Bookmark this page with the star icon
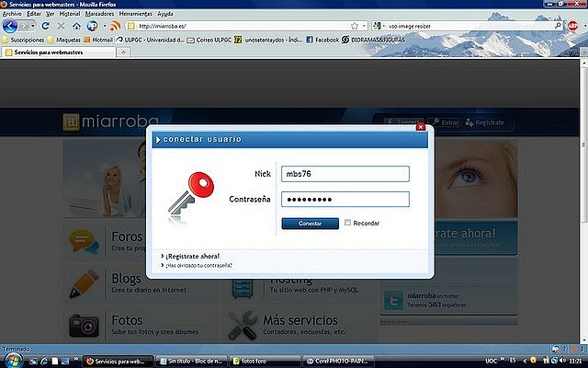Screen dimensions: 588x368 pyautogui.click(x=355, y=26)
